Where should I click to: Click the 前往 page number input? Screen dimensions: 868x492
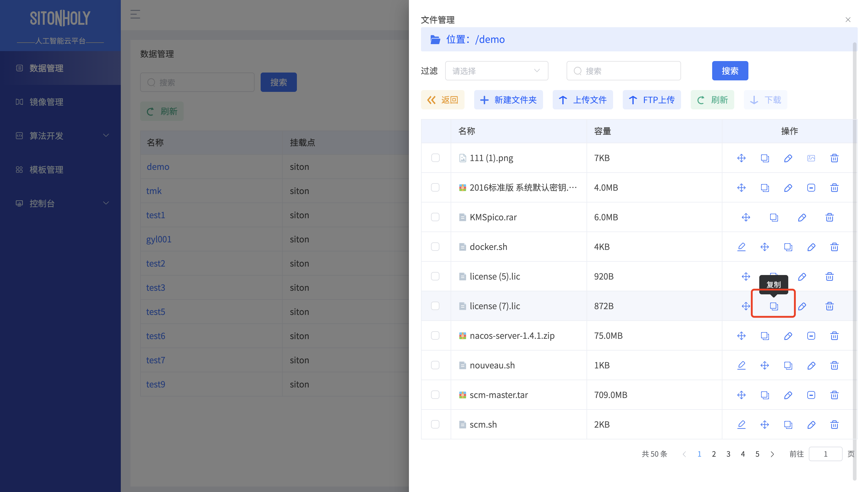pyautogui.click(x=825, y=454)
